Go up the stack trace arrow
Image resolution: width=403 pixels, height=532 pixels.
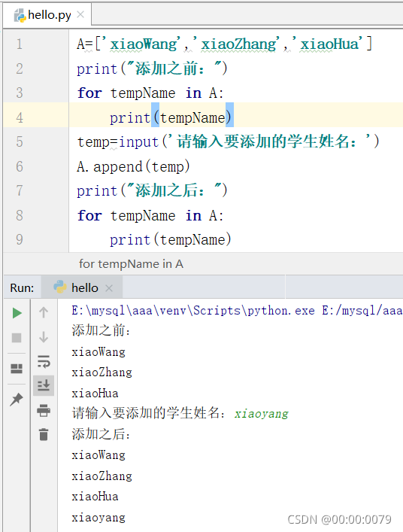[x=44, y=312]
